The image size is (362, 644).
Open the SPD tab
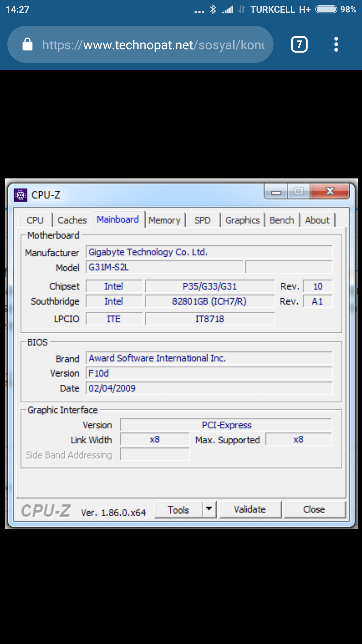click(203, 220)
